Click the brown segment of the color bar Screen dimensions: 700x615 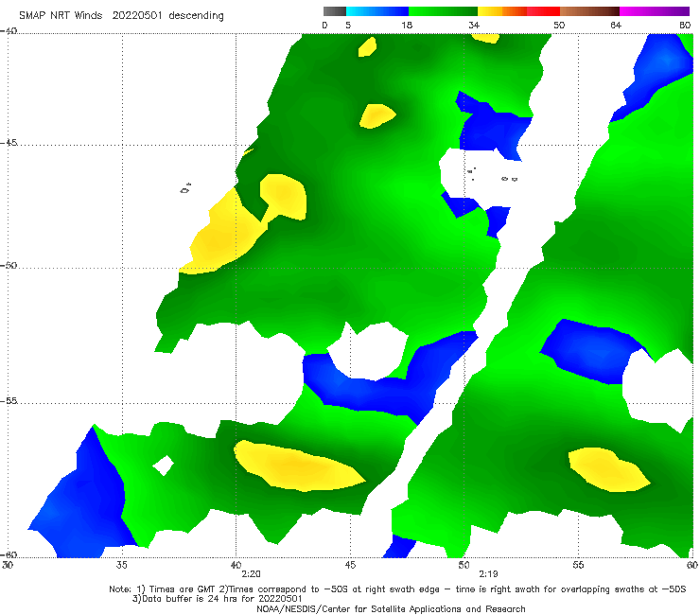tap(589, 11)
